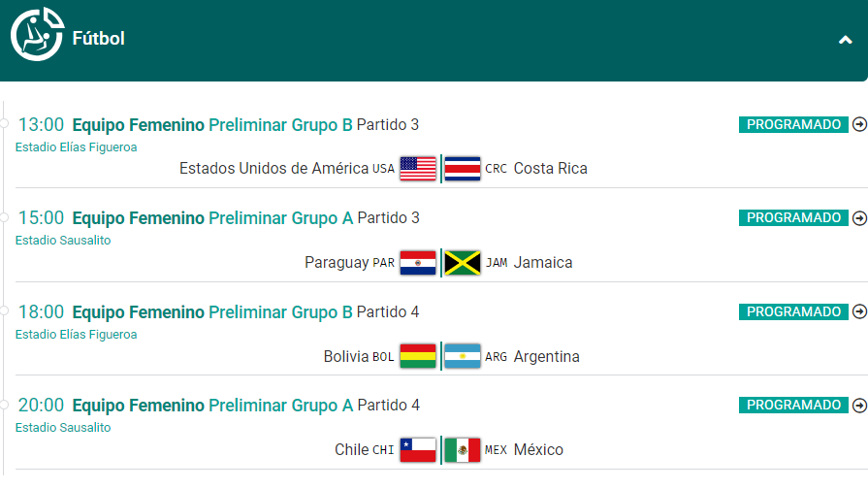Open arrow icon for 18:00 Bolivia match
Image resolution: width=868 pixels, height=489 pixels.
point(859,311)
